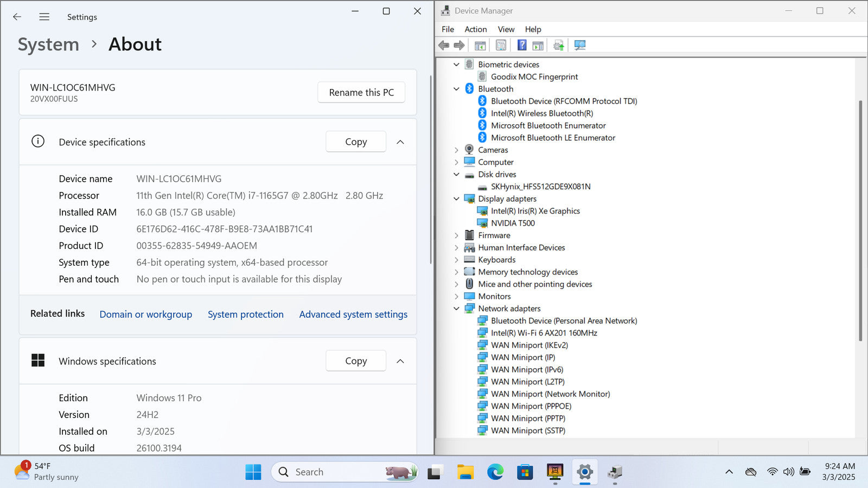
Task: Open Microsoft Store from the taskbar
Action: coord(525,472)
